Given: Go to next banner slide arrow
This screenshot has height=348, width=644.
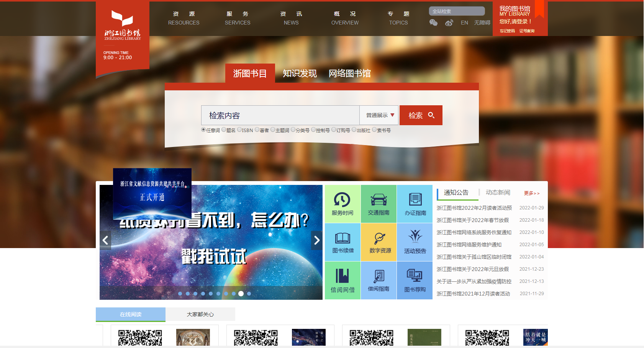Looking at the screenshot, I should coord(316,240).
